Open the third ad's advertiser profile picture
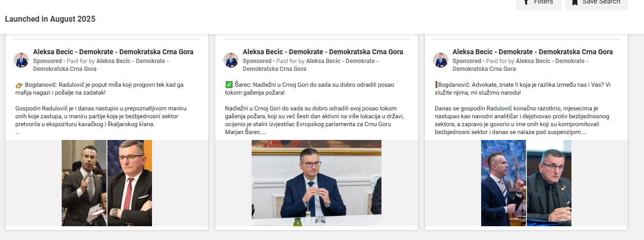The width and height of the screenshot is (644, 240). pyautogui.click(x=441, y=60)
